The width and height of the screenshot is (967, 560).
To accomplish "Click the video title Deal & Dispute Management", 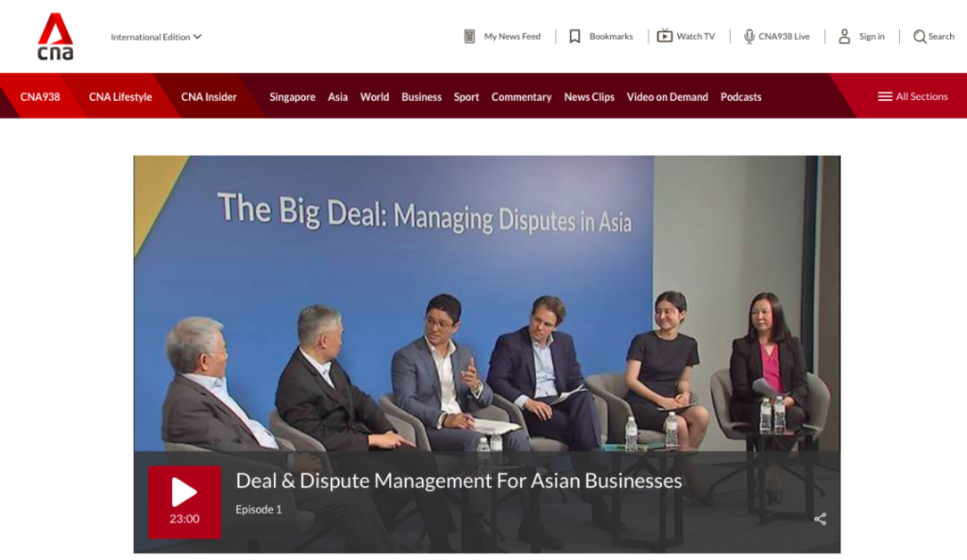I will coord(459,482).
